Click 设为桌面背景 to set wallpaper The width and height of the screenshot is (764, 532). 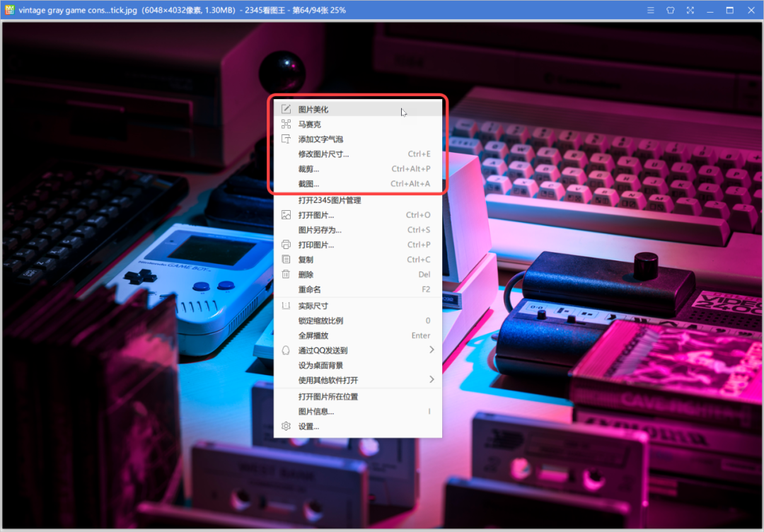pos(322,365)
